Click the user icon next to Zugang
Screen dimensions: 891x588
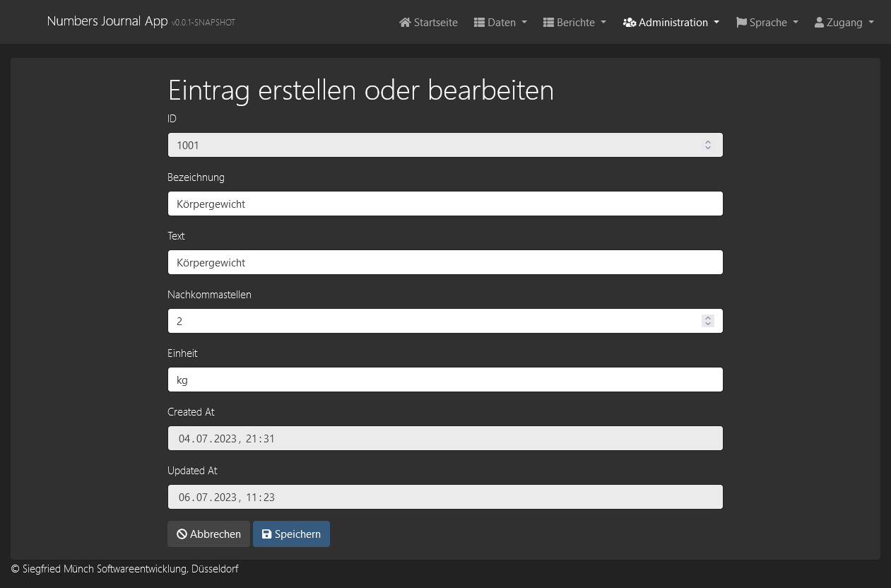[819, 23]
